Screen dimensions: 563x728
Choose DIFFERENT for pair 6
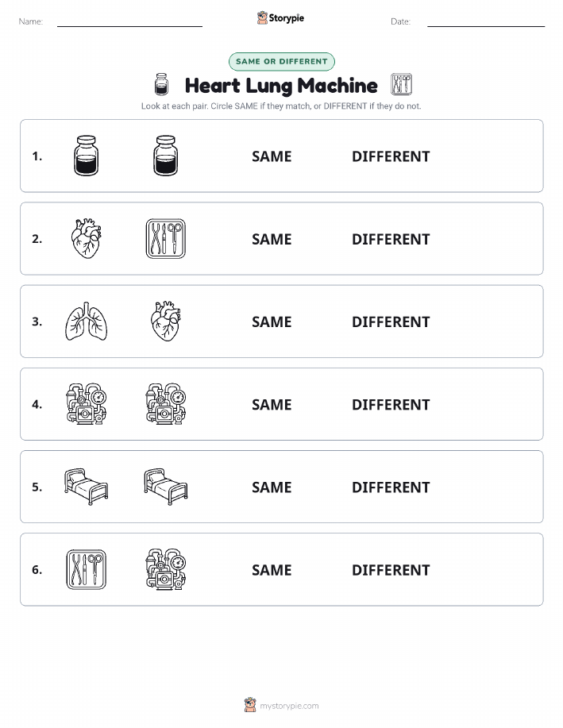click(391, 570)
